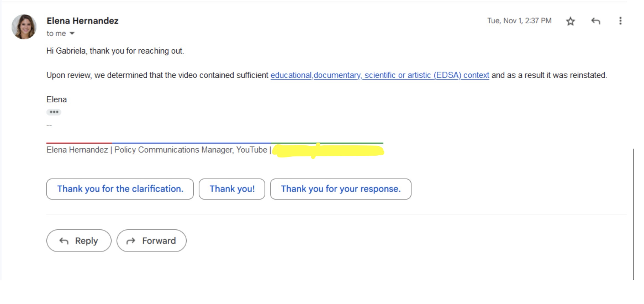Show trimmed content via ellipsis button
644x304 pixels.
[x=54, y=112]
